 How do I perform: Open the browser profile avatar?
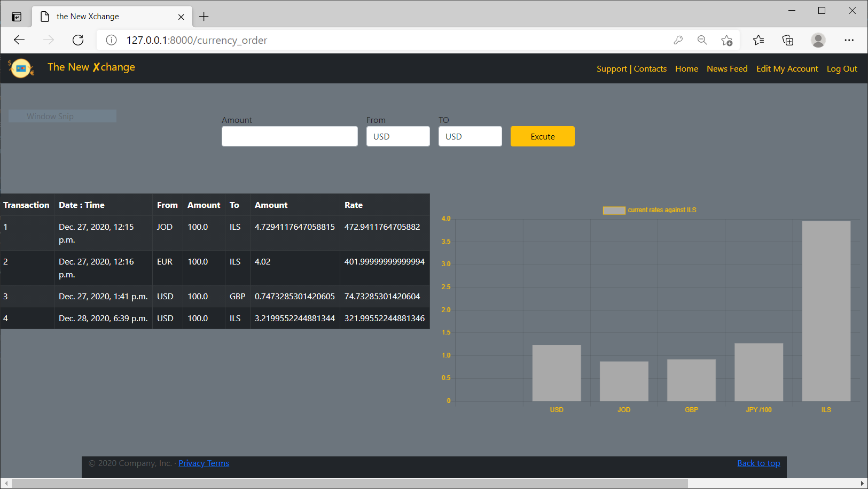pos(818,40)
